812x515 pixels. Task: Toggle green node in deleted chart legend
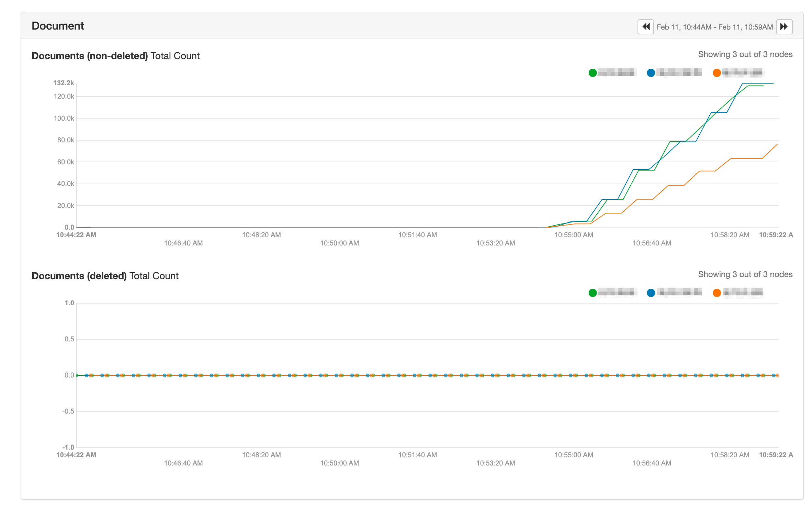click(x=593, y=293)
